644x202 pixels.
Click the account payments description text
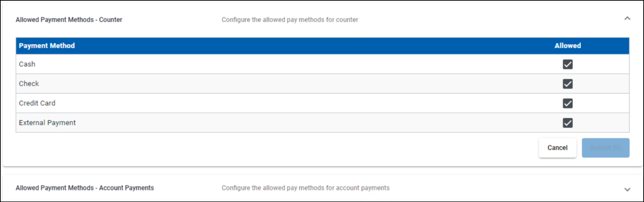click(305, 188)
